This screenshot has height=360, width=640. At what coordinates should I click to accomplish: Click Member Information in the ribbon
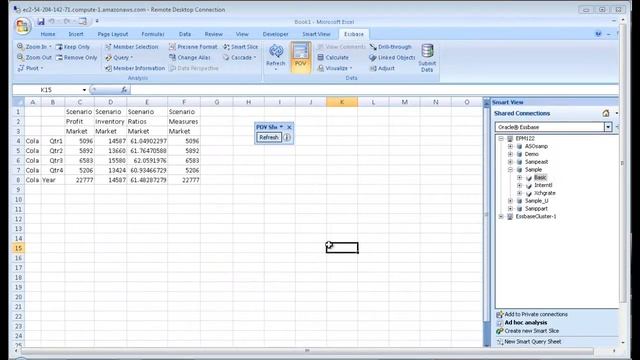point(135,68)
